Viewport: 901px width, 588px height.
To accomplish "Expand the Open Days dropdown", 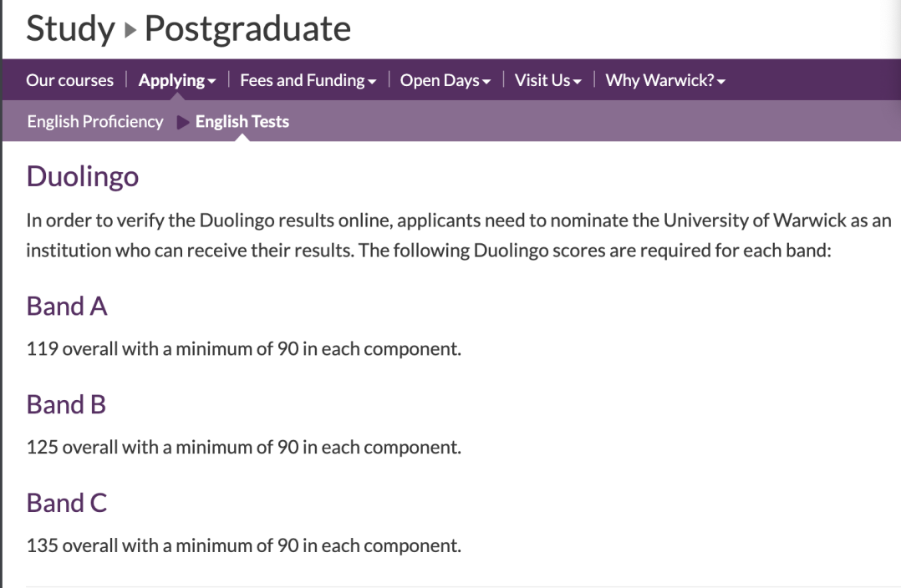I will [x=445, y=80].
